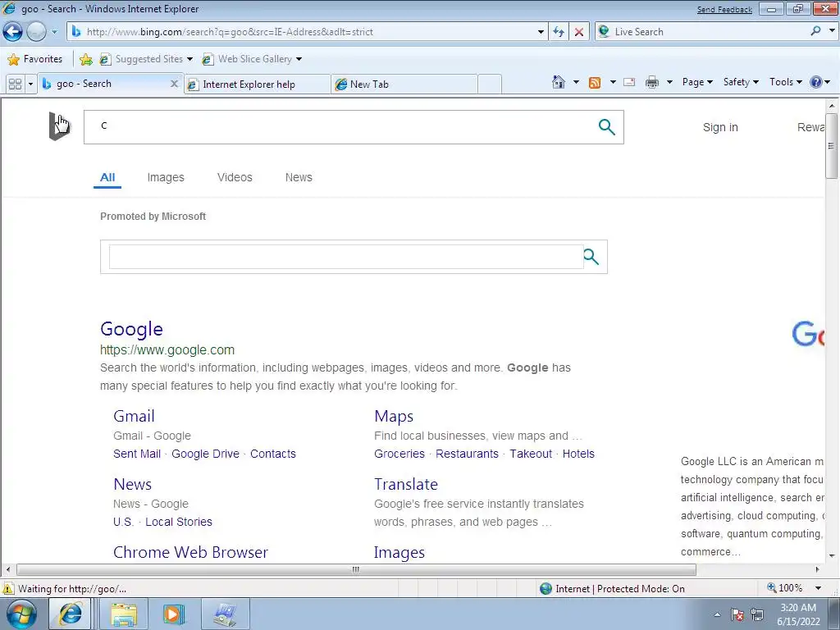Launch Windows Media Player from taskbar
Image resolution: width=840 pixels, height=630 pixels.
173,614
